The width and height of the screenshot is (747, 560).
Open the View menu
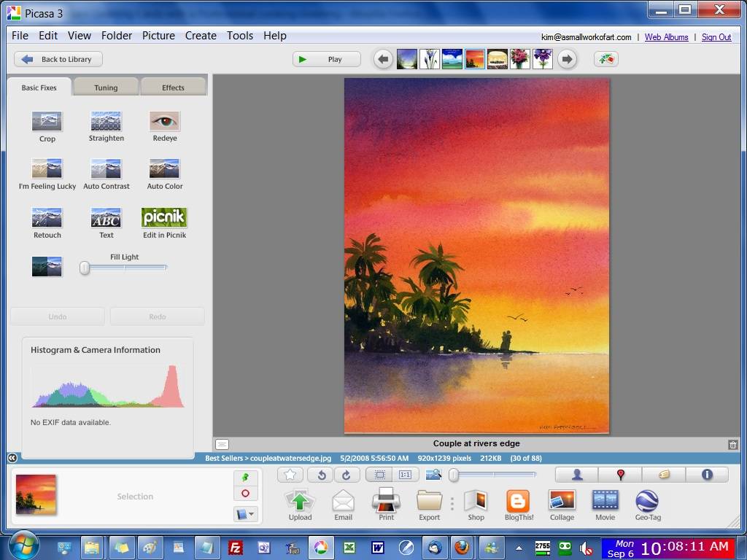point(79,36)
